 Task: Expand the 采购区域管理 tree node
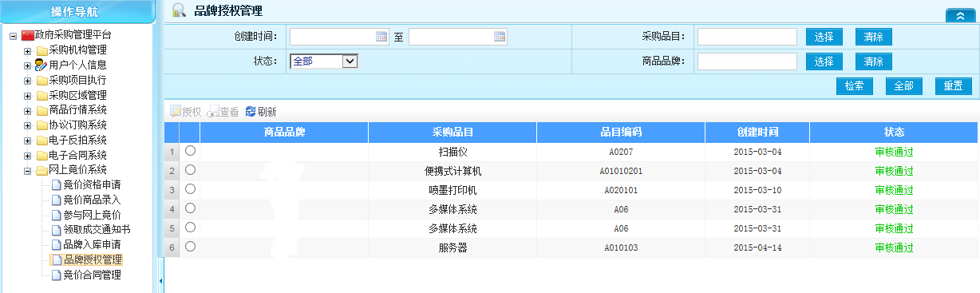pos(27,96)
